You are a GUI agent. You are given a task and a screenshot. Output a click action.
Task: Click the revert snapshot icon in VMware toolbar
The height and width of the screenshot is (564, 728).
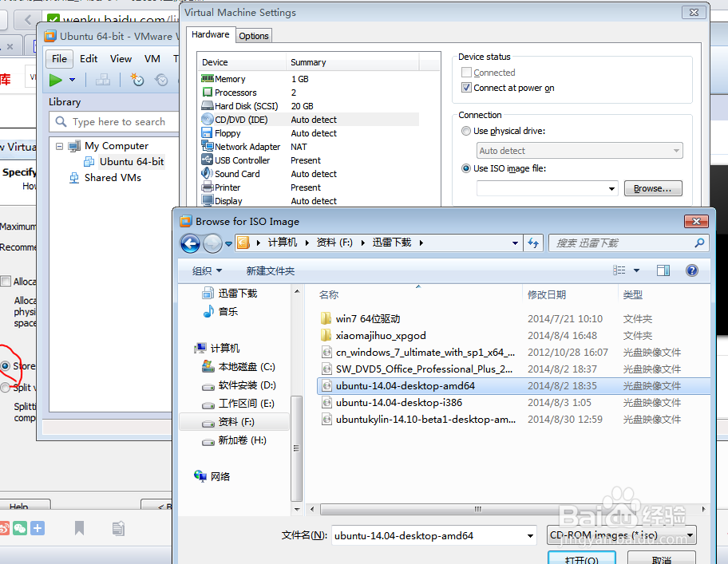(x=161, y=81)
